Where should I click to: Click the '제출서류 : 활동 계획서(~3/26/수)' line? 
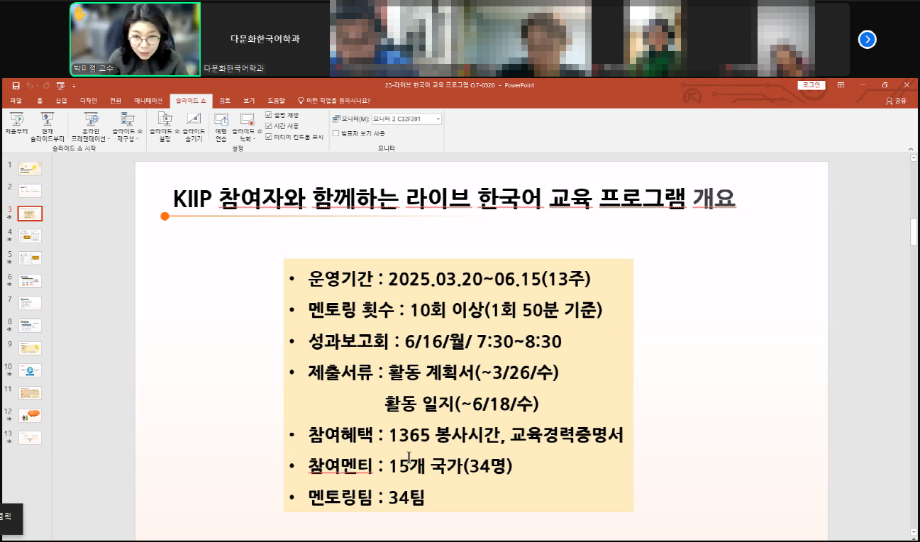pos(433,372)
